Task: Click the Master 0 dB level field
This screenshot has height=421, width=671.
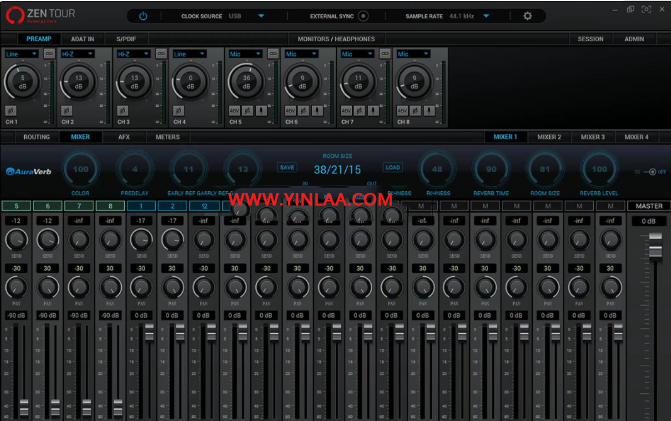Action: [x=648, y=221]
